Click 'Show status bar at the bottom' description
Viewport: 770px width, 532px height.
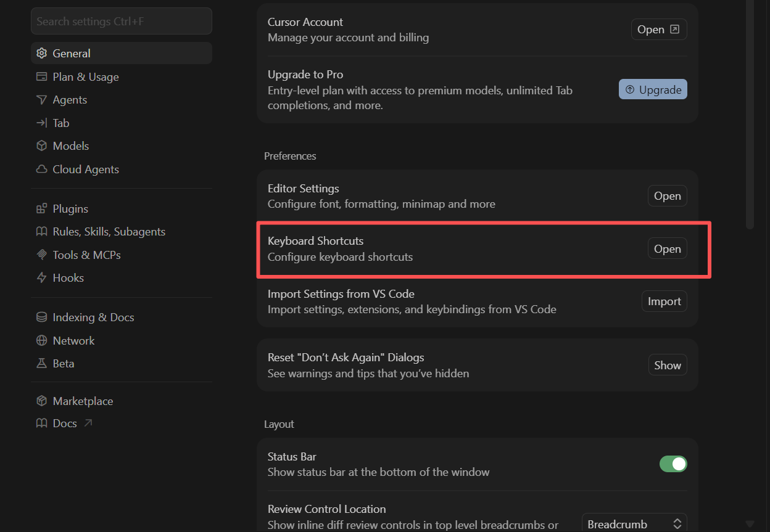[378, 472]
